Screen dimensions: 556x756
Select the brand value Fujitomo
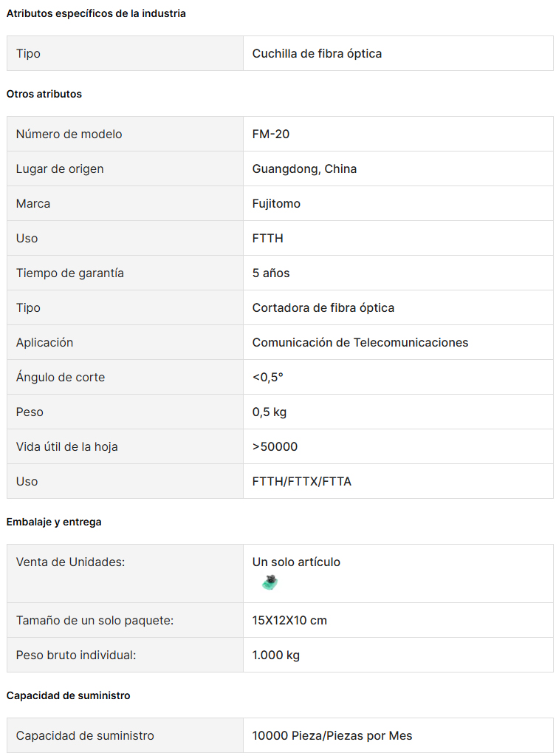pyautogui.click(x=276, y=203)
